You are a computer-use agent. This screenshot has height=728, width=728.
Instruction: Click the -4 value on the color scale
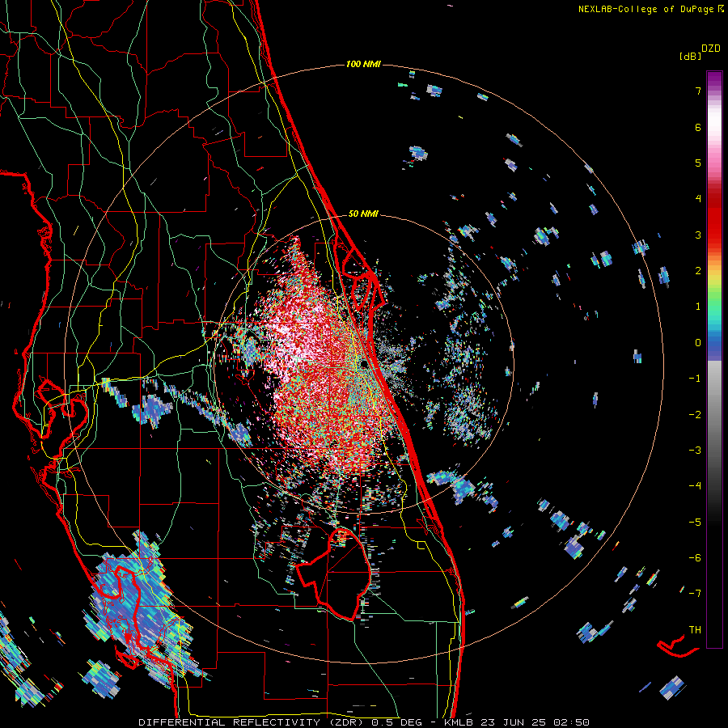(x=695, y=486)
